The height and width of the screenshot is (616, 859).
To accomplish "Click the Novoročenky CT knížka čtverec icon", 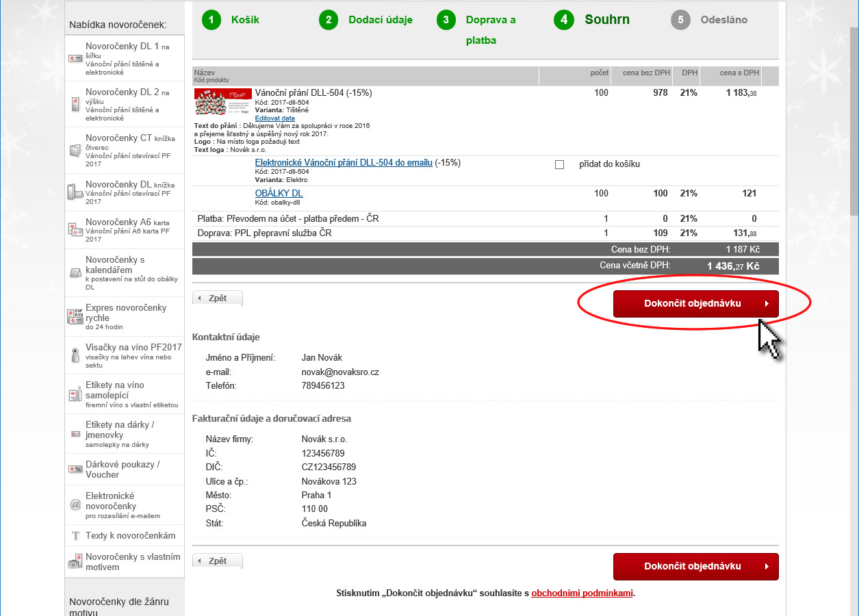I will (75, 150).
